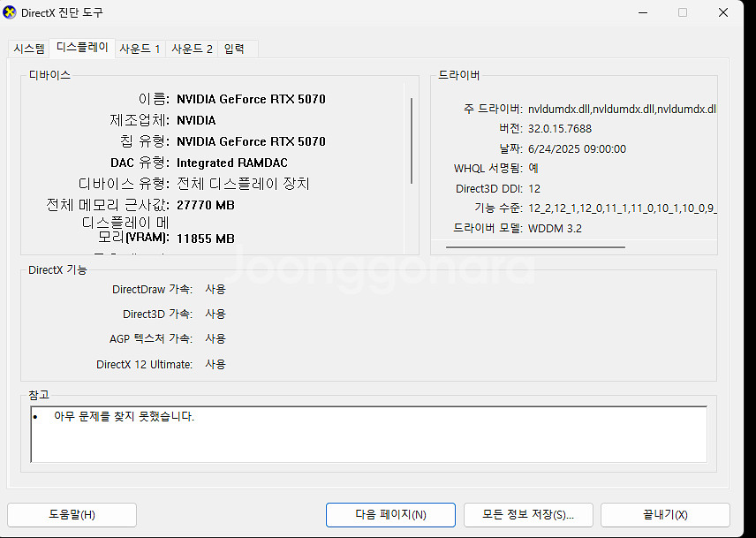Open help via the 도움말(H) button

click(72, 514)
